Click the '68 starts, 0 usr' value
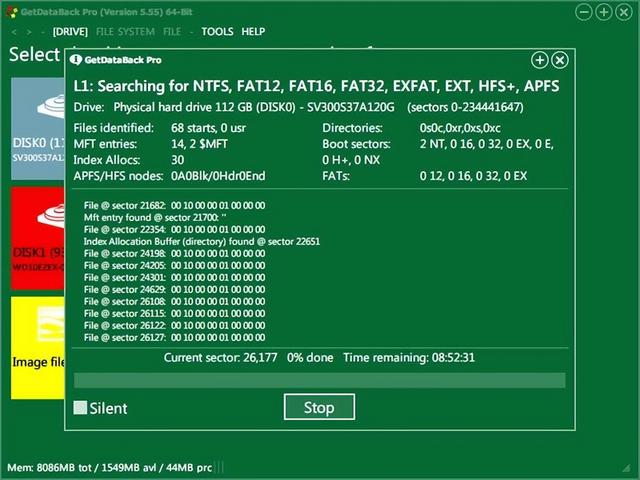The image size is (640, 480). pos(209,128)
